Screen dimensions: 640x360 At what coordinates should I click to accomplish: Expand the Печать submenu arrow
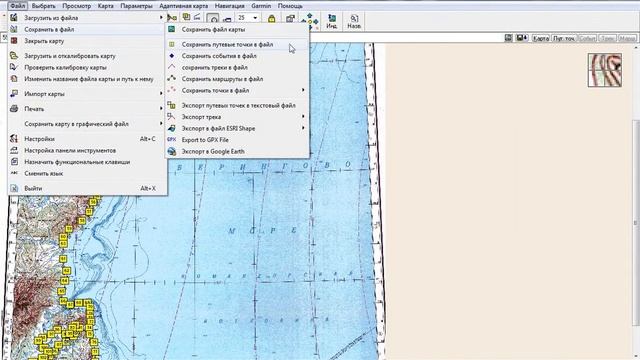coord(161,109)
